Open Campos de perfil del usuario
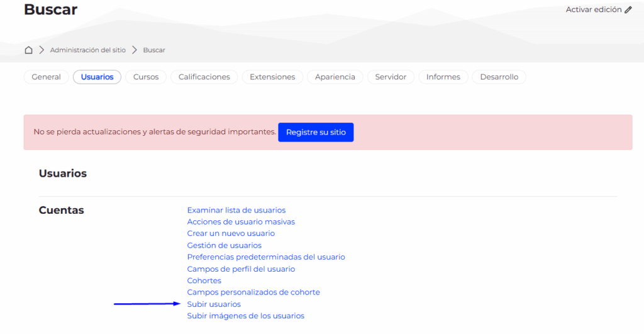 click(x=241, y=269)
